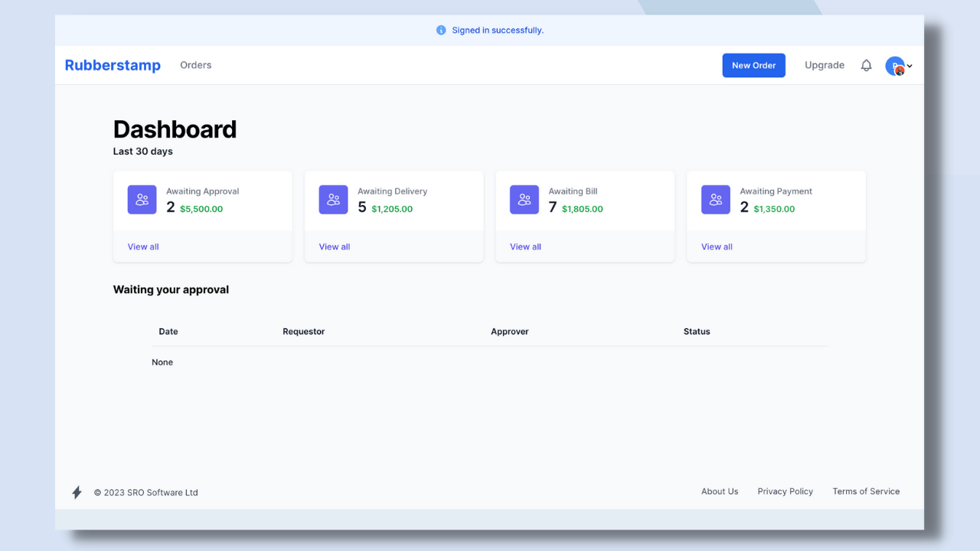Image resolution: width=980 pixels, height=551 pixels.
Task: View all Awaiting Payment orders
Action: point(717,246)
